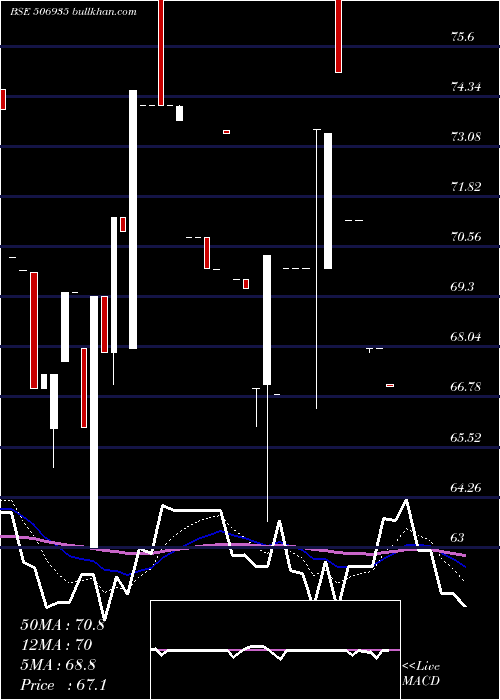Click the 74.34 price axis label

[466, 87]
